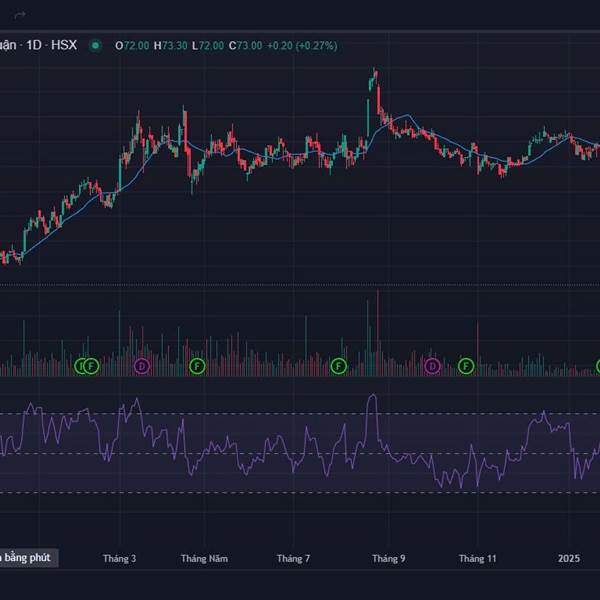
Task: Click the low price value L72.00
Action: [208, 46]
